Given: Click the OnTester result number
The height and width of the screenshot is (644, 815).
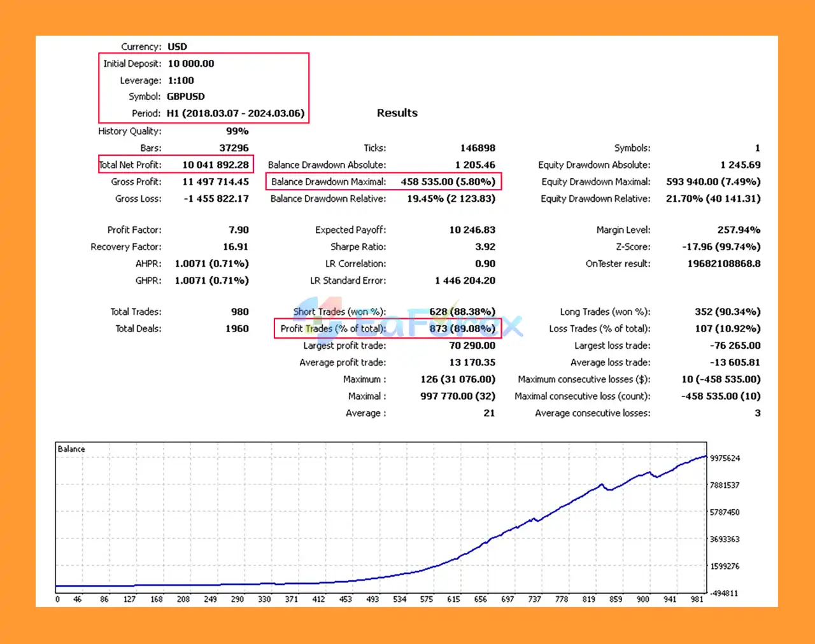Looking at the screenshot, I should (723, 264).
